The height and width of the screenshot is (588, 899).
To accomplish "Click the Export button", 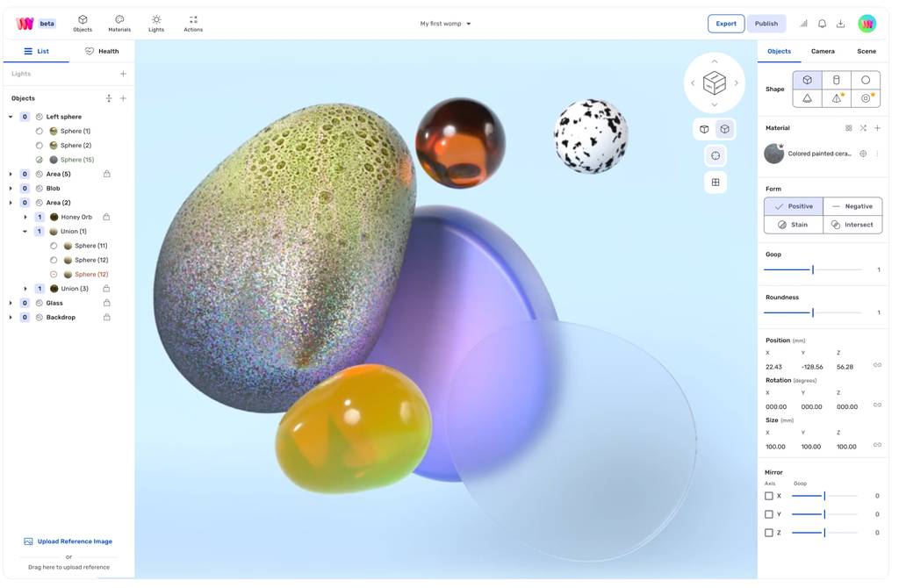I will (x=725, y=24).
